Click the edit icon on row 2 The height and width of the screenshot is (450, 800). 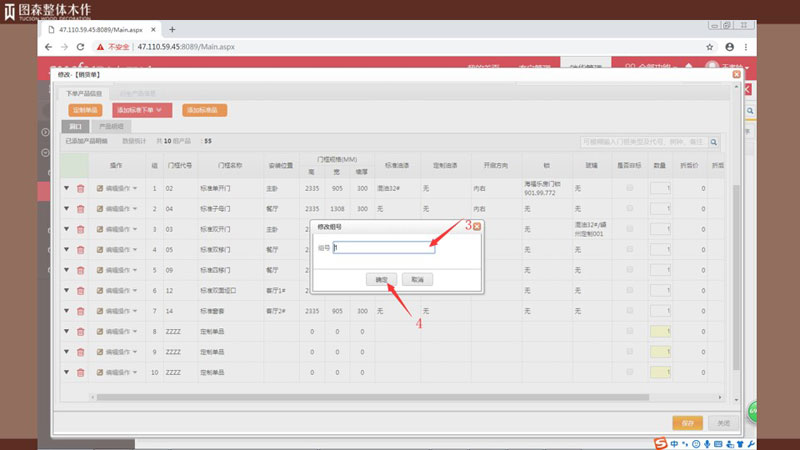point(100,209)
